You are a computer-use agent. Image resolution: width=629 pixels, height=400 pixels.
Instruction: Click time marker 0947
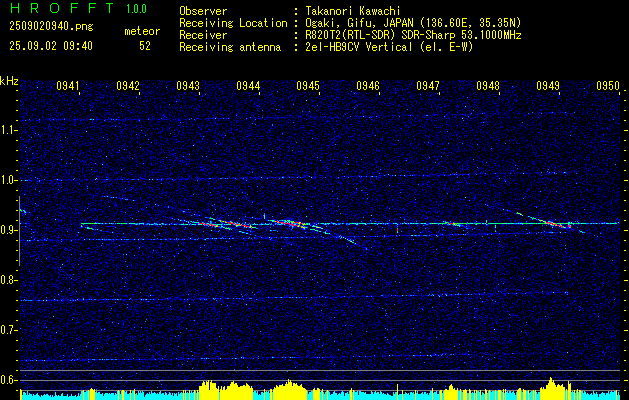[x=428, y=86]
